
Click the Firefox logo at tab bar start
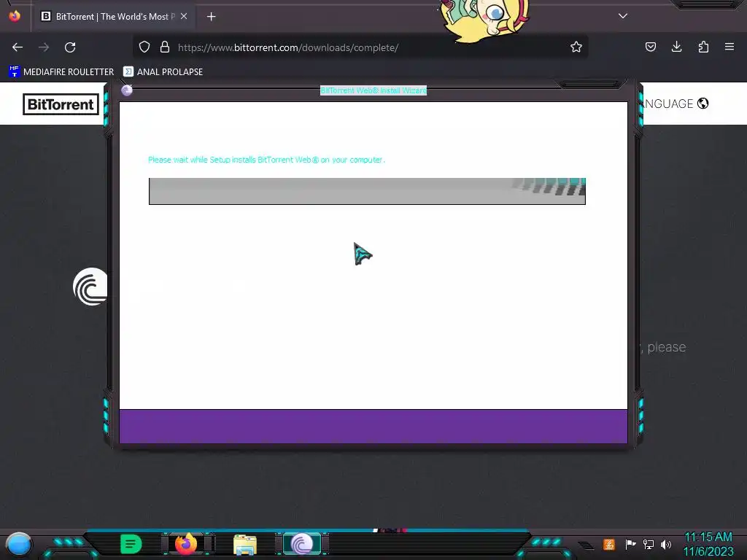[x=15, y=16]
